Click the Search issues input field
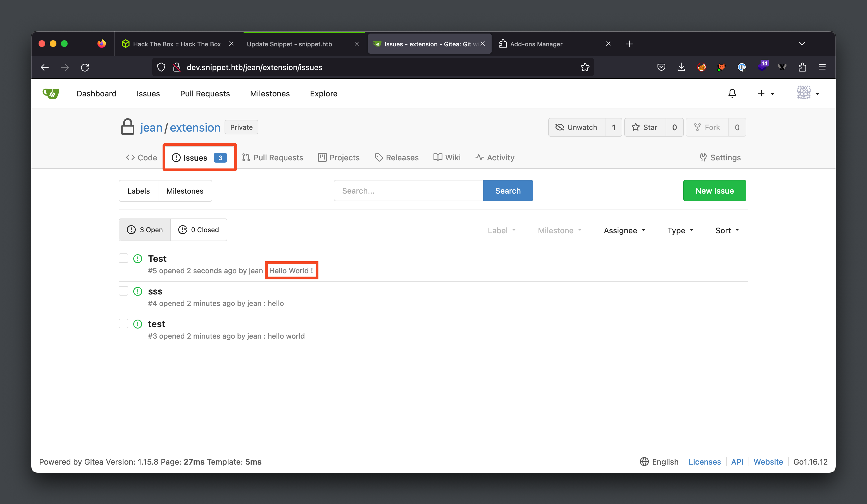The image size is (867, 504). click(x=408, y=191)
